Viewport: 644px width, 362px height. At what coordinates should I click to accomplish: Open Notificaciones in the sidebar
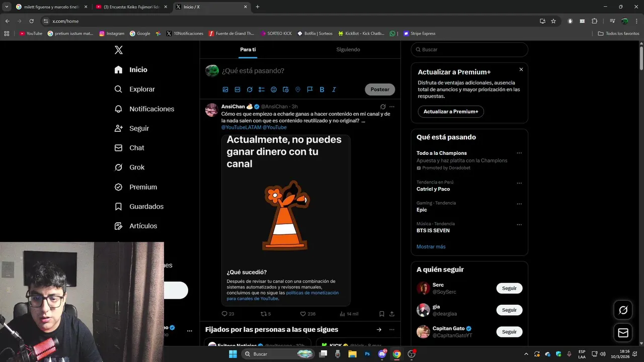click(x=144, y=109)
